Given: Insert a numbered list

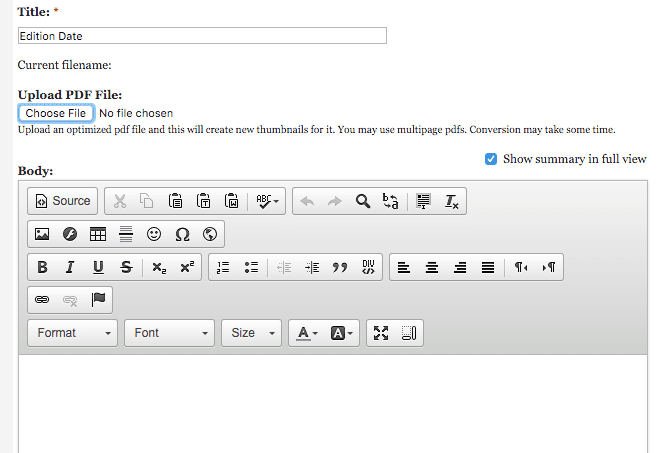Looking at the screenshot, I should point(223,267).
